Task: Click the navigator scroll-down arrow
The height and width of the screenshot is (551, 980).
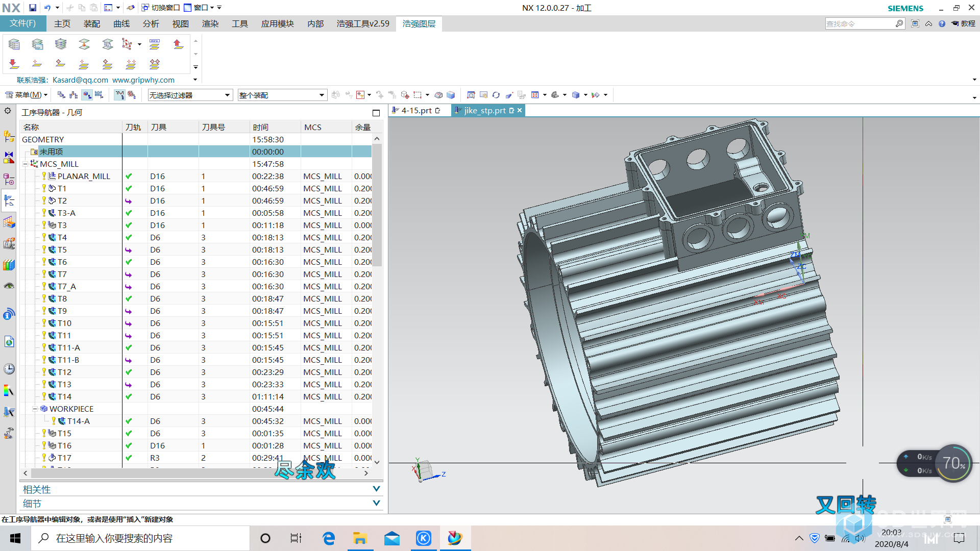Action: click(x=377, y=462)
